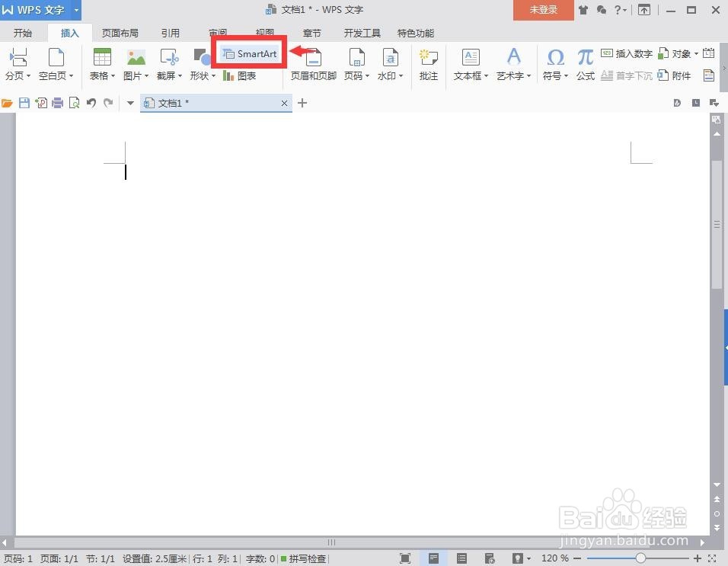Click the zoom slider handle
728x566 pixels.
click(640, 558)
